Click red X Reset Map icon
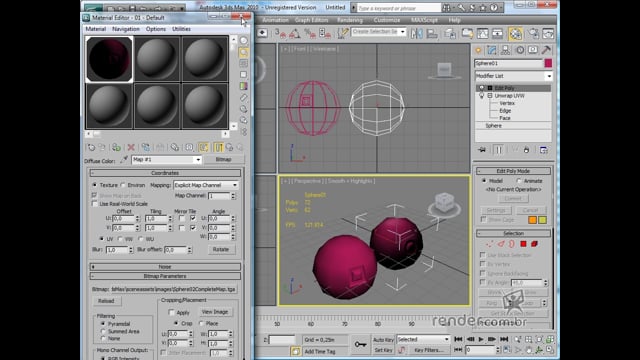The height and width of the screenshot is (360, 640). (x=131, y=147)
